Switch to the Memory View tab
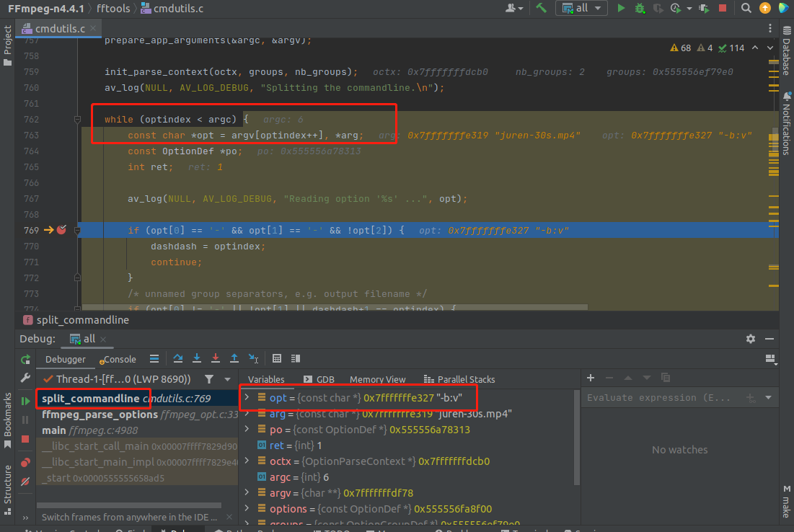Screen dimensions: 794x532 377,379
